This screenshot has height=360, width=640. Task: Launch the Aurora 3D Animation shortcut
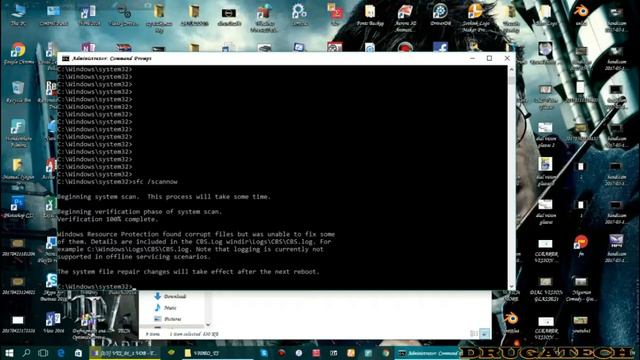(x=405, y=18)
